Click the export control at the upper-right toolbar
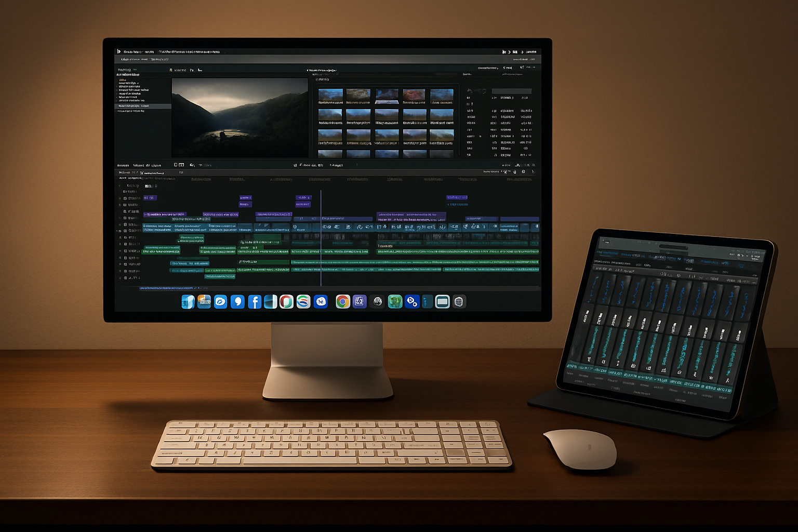The width and height of the screenshot is (798, 532). coord(505,51)
